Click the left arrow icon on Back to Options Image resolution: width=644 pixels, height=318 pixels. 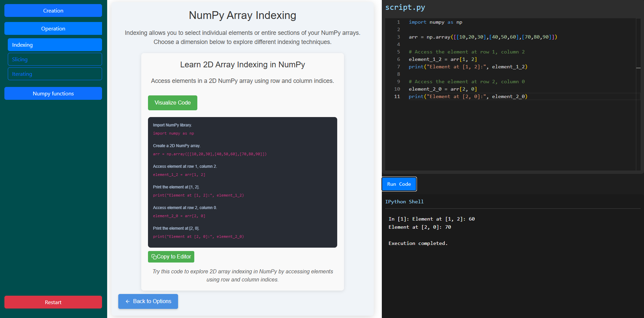(x=128, y=301)
